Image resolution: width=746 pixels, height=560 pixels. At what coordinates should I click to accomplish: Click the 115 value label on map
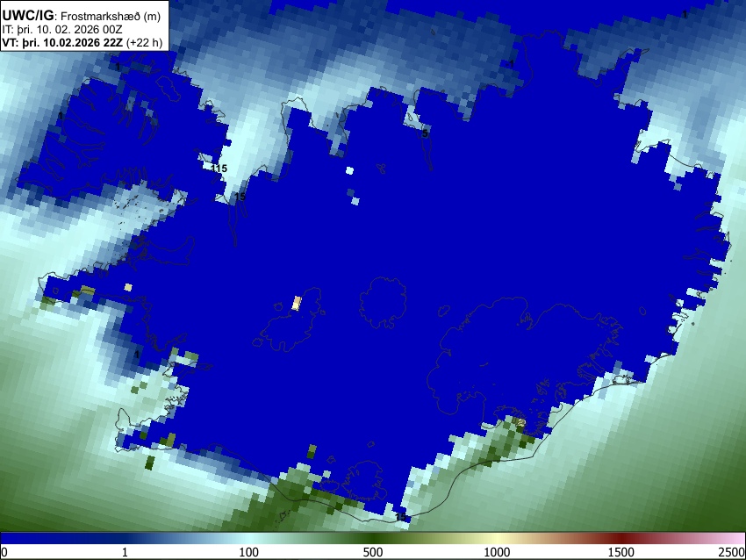click(x=219, y=169)
